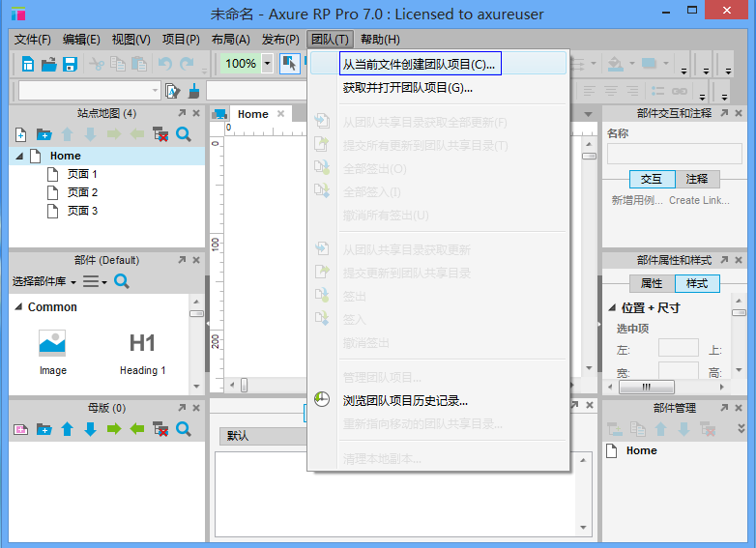
Task: Click the Save disk icon
Action: (70, 64)
